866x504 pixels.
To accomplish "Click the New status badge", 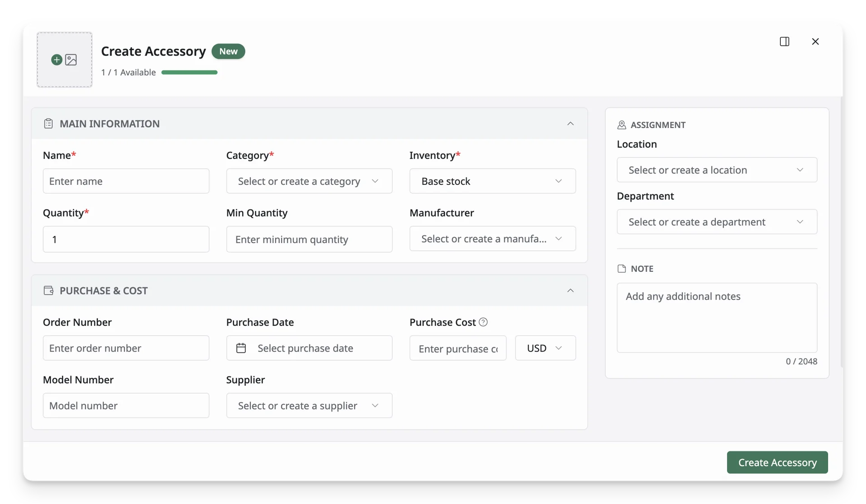I will point(228,51).
